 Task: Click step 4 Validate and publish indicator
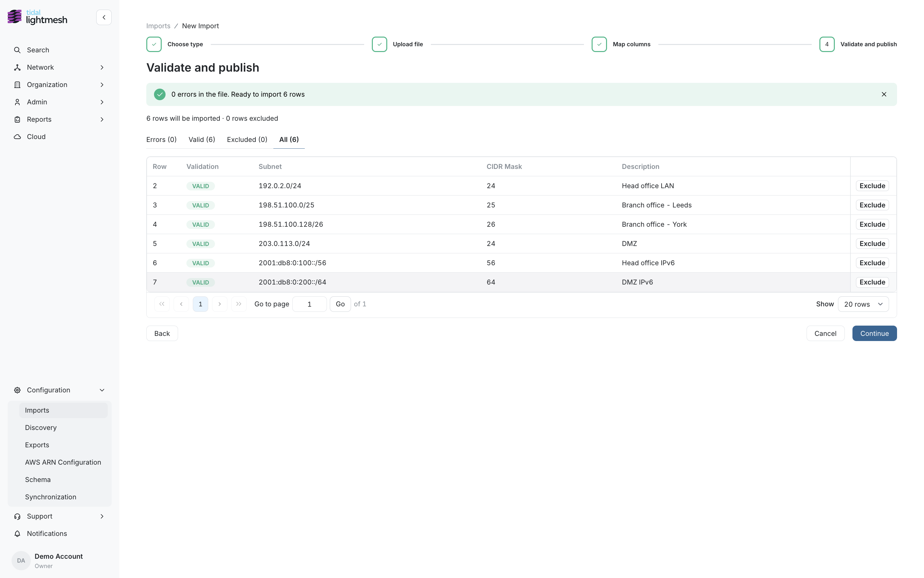827,44
